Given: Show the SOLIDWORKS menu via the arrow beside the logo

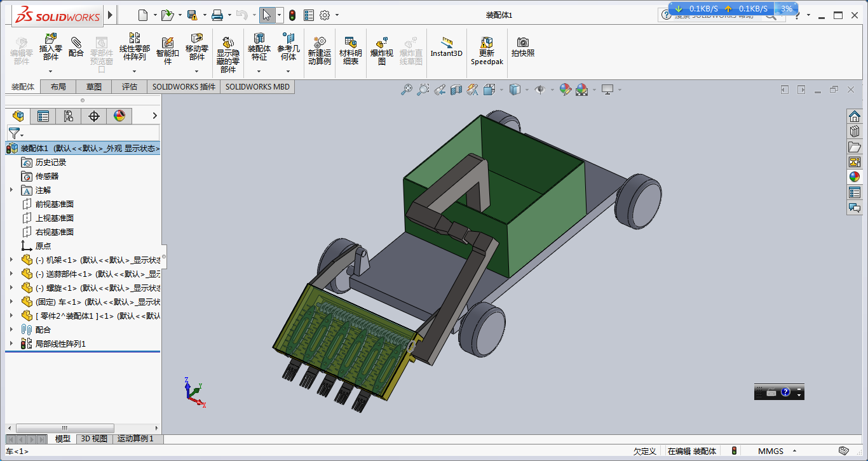Looking at the screenshot, I should point(111,15).
